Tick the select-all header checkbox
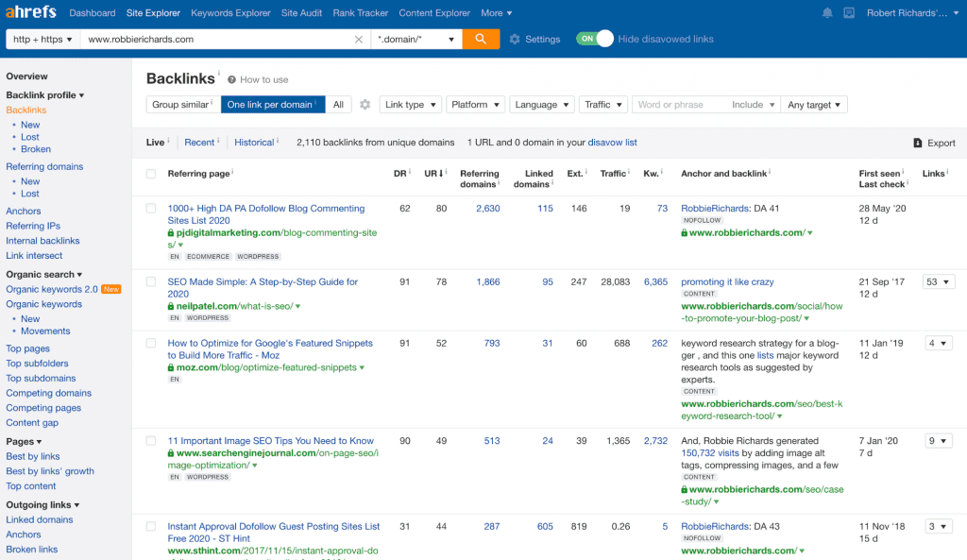The image size is (967, 560). 151,174
